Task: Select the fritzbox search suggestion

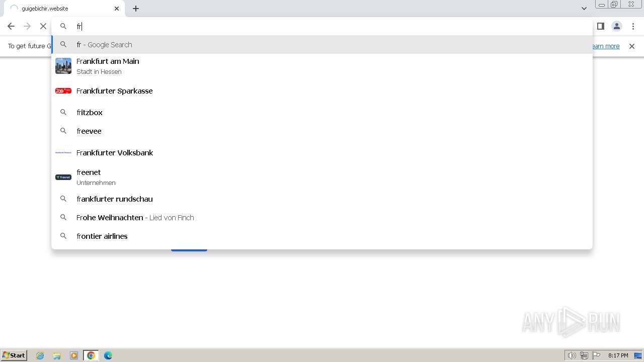Action: click(x=322, y=113)
